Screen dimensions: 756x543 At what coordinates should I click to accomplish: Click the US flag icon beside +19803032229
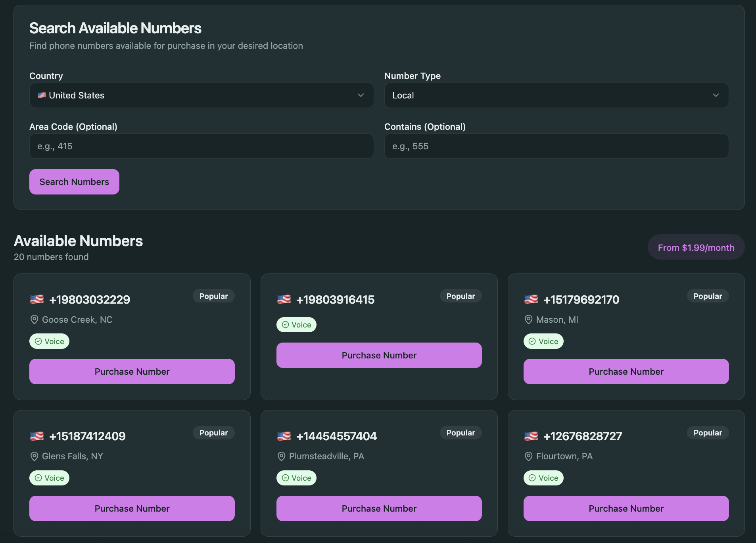pos(37,299)
